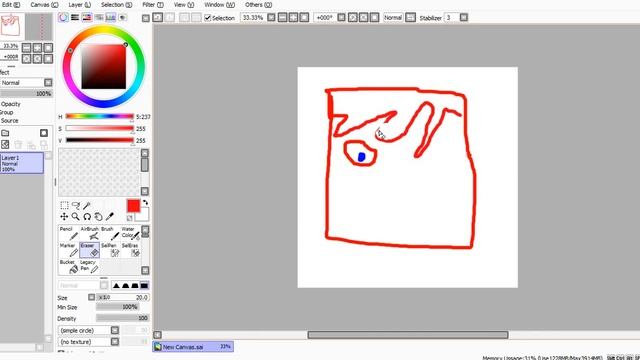Screen dimensions: 640x360
Task: Select the Marker tool
Action: click(x=69, y=250)
